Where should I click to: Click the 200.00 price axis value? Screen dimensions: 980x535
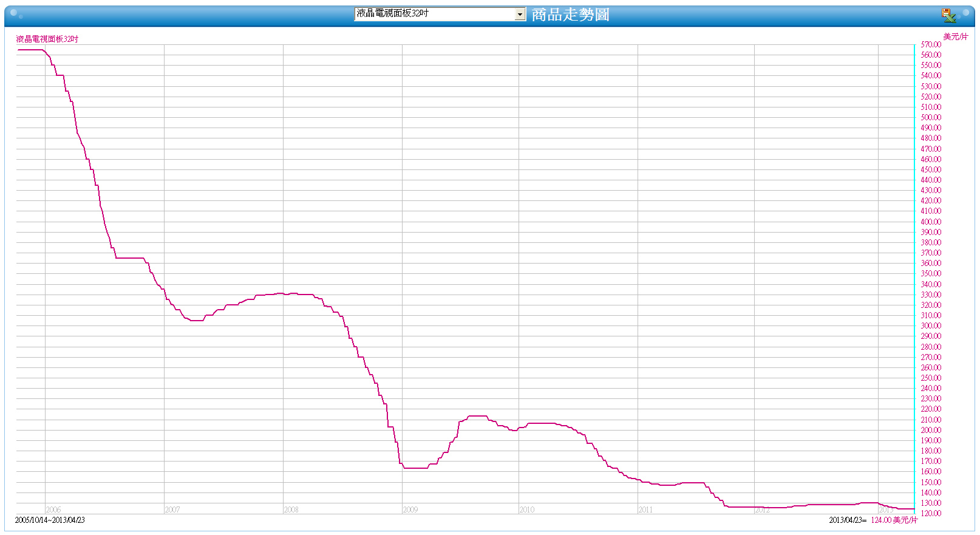(931, 430)
